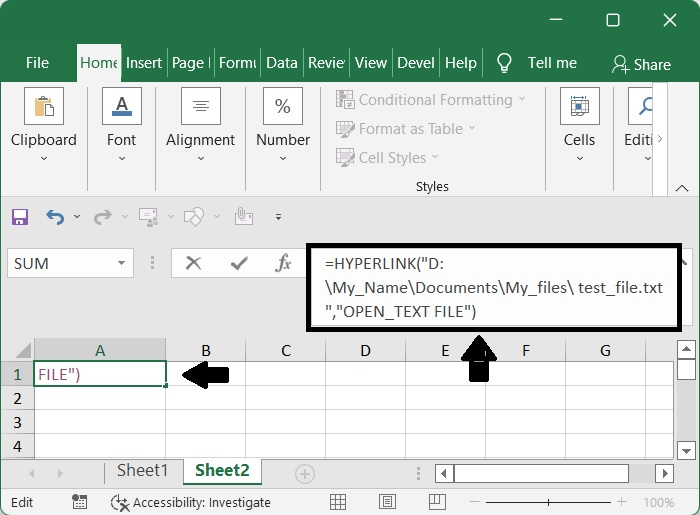Viewport: 700px width, 515px height.
Task: Open the Insert Function fx dialog
Action: coord(283,263)
